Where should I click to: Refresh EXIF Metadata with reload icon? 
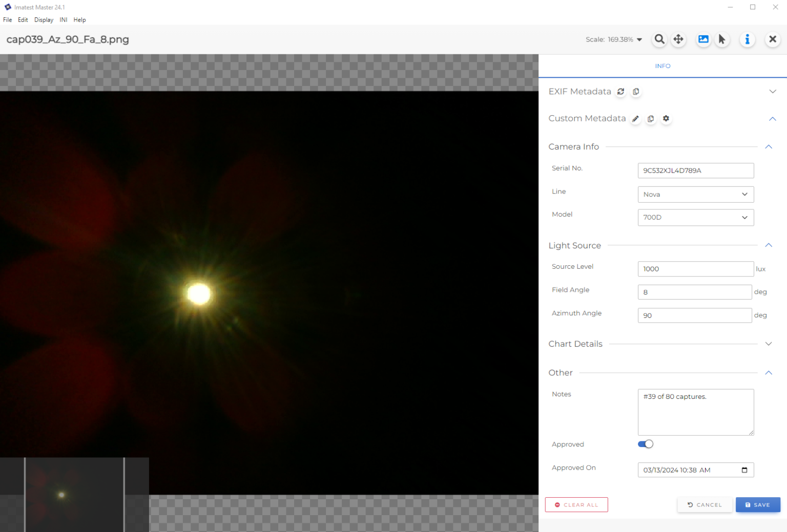point(621,92)
